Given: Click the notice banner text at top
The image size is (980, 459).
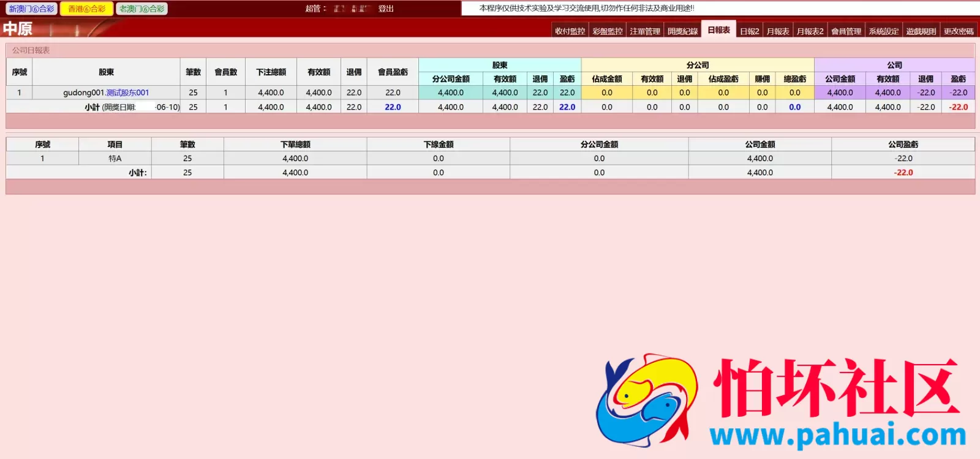Looking at the screenshot, I should point(587,9).
